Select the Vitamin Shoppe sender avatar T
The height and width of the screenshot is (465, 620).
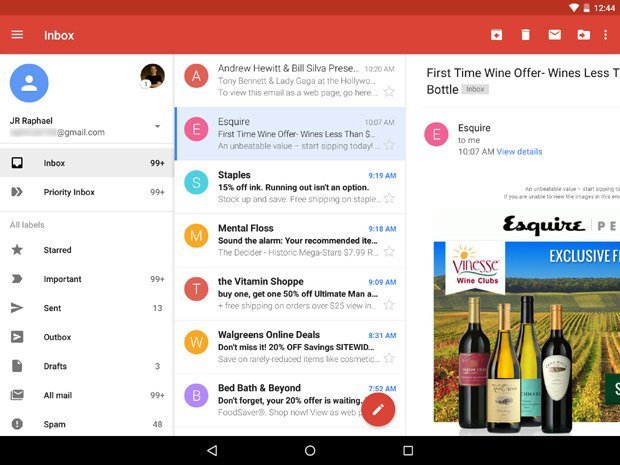click(x=196, y=289)
